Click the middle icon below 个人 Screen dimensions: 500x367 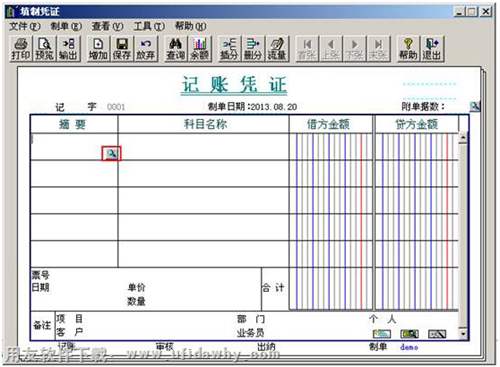[x=409, y=333]
